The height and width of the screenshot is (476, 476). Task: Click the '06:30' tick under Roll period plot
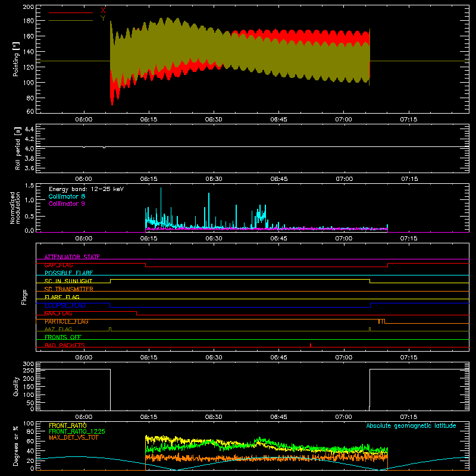click(x=214, y=179)
